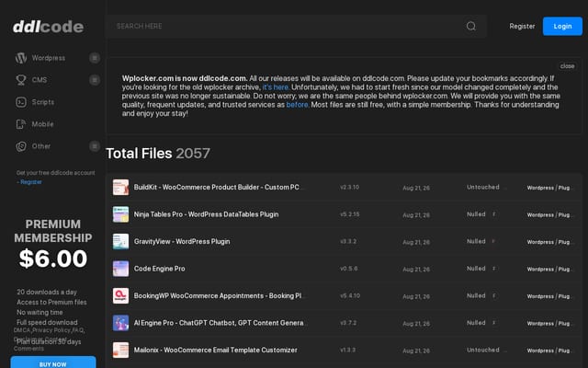This screenshot has width=588, height=368.
Task: Open Mailonix - WooCommerce Email Template Customizer
Action: (216, 350)
